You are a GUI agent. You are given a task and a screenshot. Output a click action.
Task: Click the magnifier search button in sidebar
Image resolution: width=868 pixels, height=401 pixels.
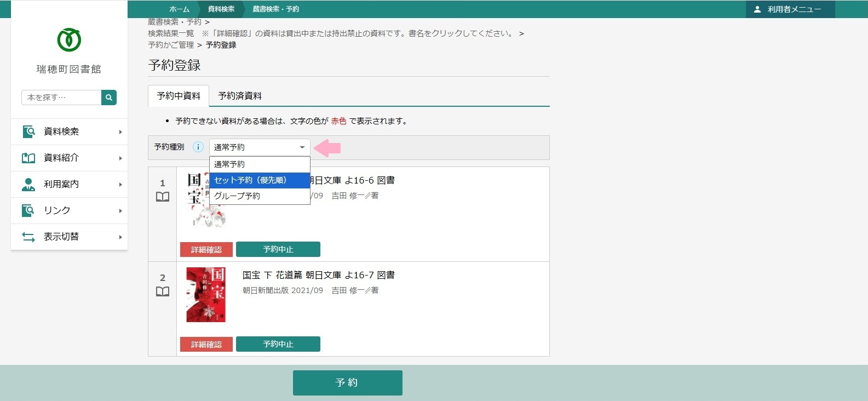[109, 98]
